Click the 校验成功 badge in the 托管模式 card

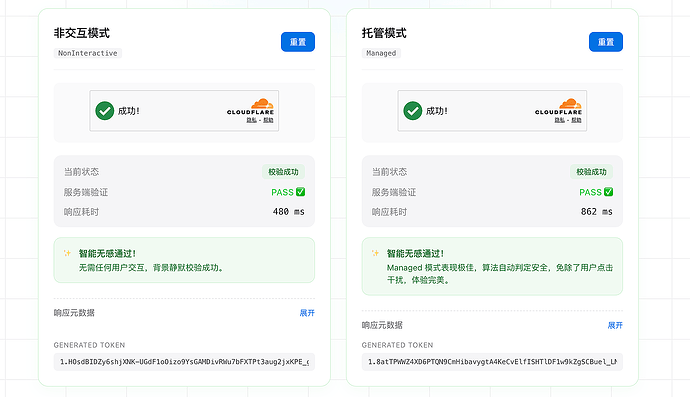pyautogui.click(x=591, y=172)
